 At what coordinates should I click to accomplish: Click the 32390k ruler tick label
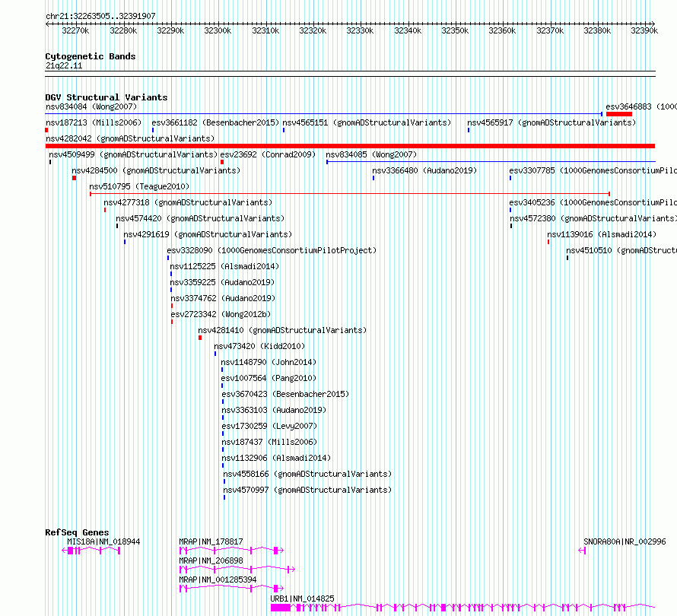[x=644, y=30]
